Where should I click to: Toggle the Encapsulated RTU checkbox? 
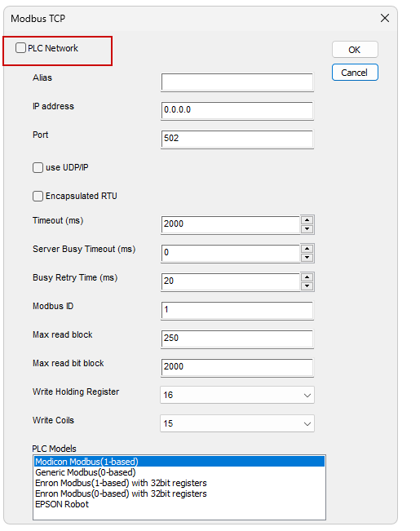point(38,196)
